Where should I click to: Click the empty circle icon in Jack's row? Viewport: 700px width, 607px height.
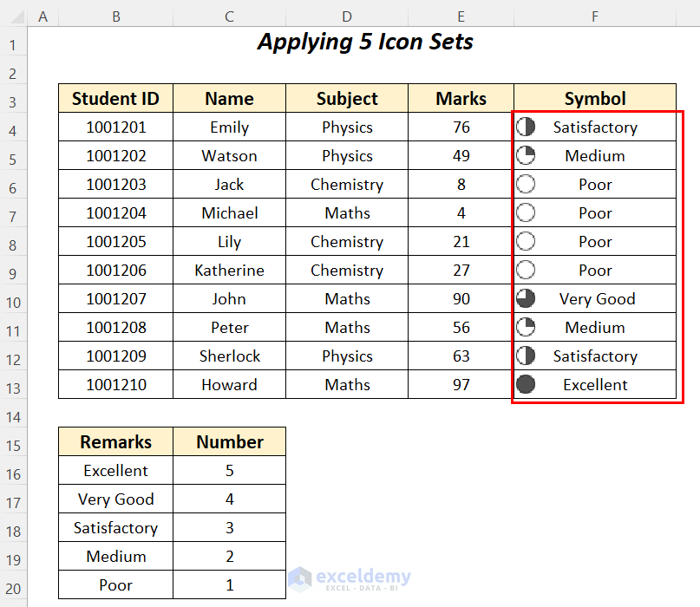[526, 185]
